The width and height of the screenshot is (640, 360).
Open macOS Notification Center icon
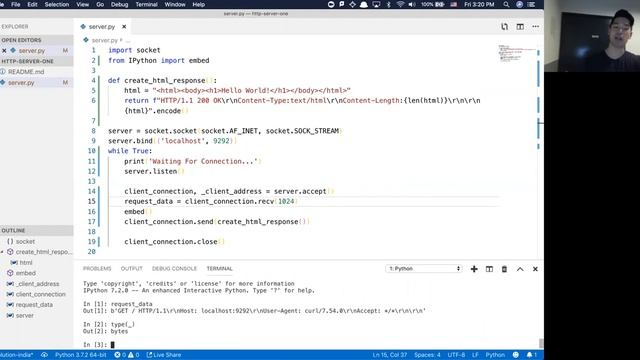click(531, 4)
